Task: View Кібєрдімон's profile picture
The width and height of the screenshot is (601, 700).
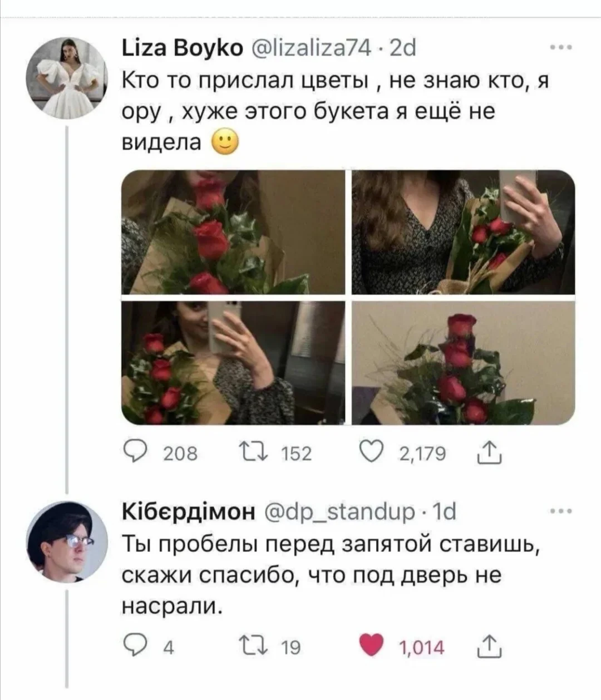Action: [66, 540]
